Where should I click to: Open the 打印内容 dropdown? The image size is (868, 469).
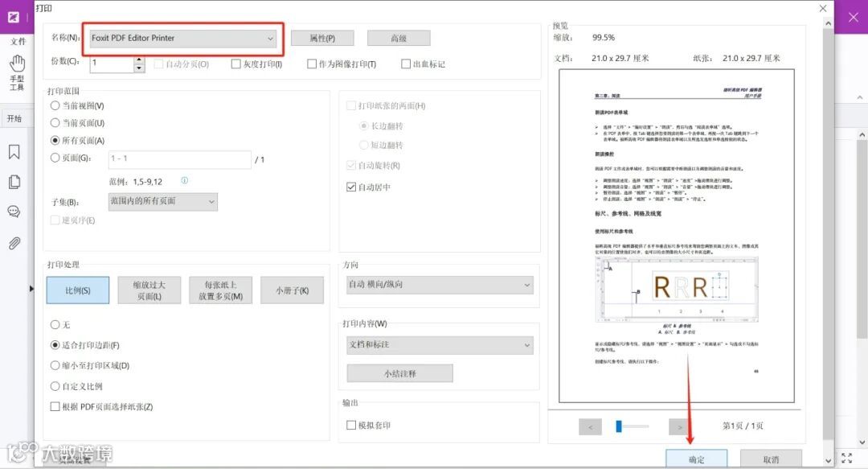click(x=440, y=345)
